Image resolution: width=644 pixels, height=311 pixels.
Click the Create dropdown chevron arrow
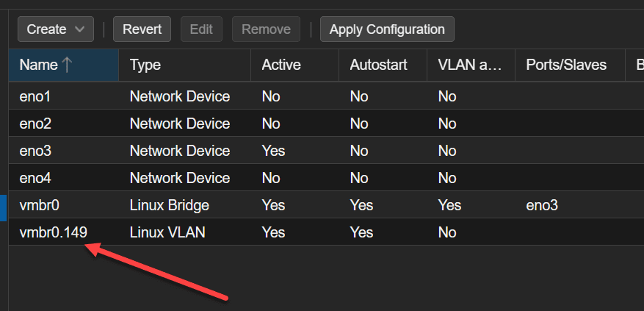point(79,29)
